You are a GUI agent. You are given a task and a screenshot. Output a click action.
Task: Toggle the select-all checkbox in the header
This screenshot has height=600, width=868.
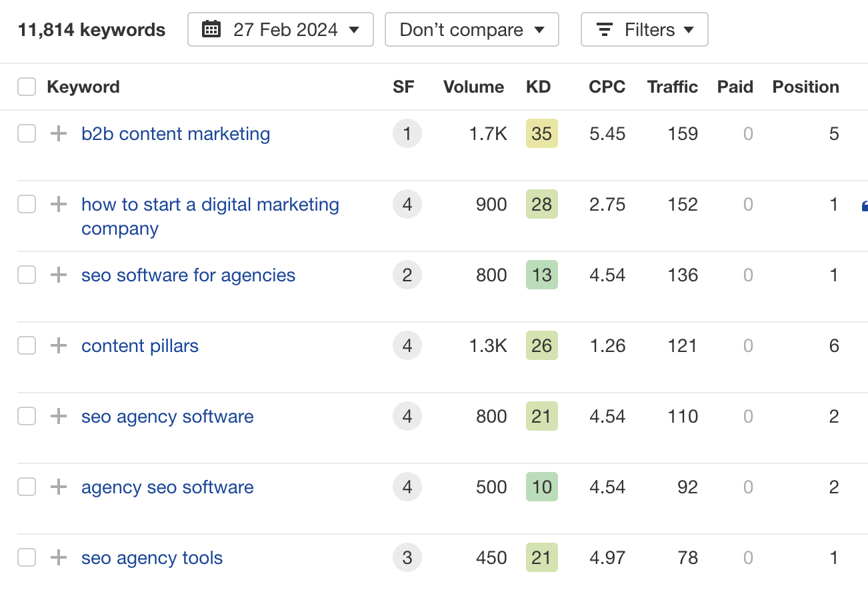coord(27,87)
